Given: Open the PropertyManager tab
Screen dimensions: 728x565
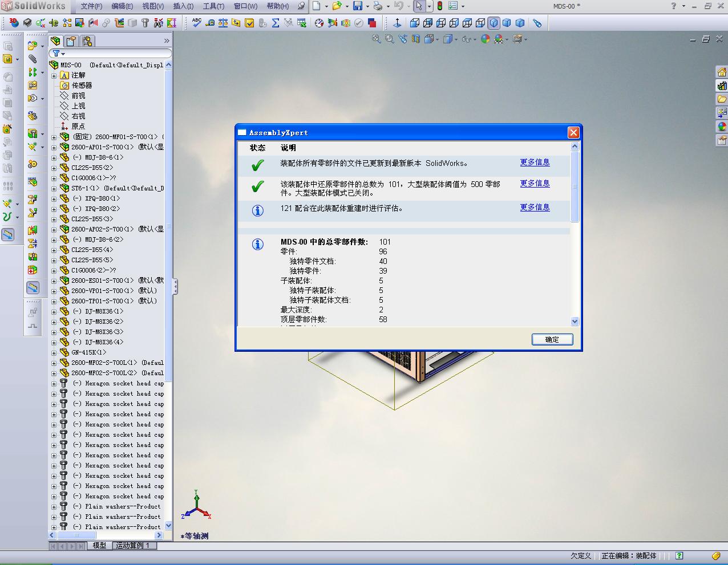Looking at the screenshot, I should coord(71,41).
